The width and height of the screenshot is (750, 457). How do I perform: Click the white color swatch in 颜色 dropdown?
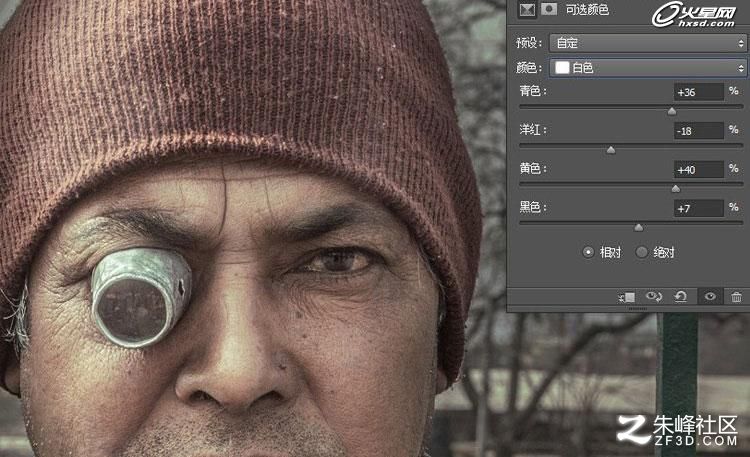(x=562, y=67)
